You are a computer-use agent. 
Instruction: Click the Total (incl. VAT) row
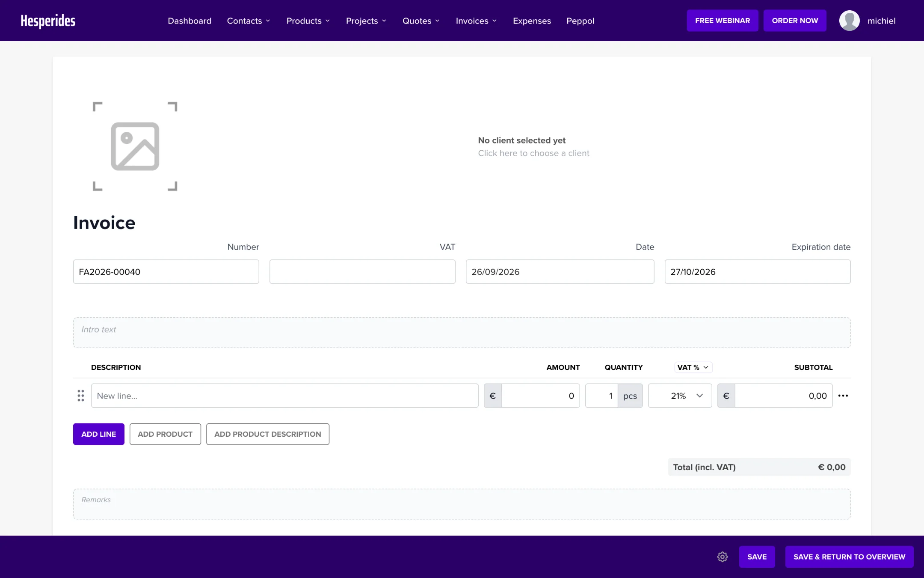coord(759,467)
